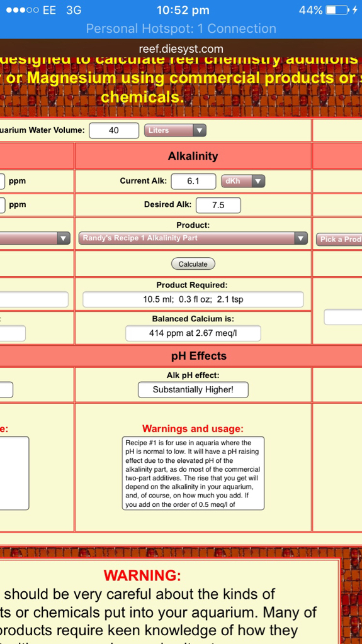Tap the Personal Hotspot connection banner

tap(181, 29)
